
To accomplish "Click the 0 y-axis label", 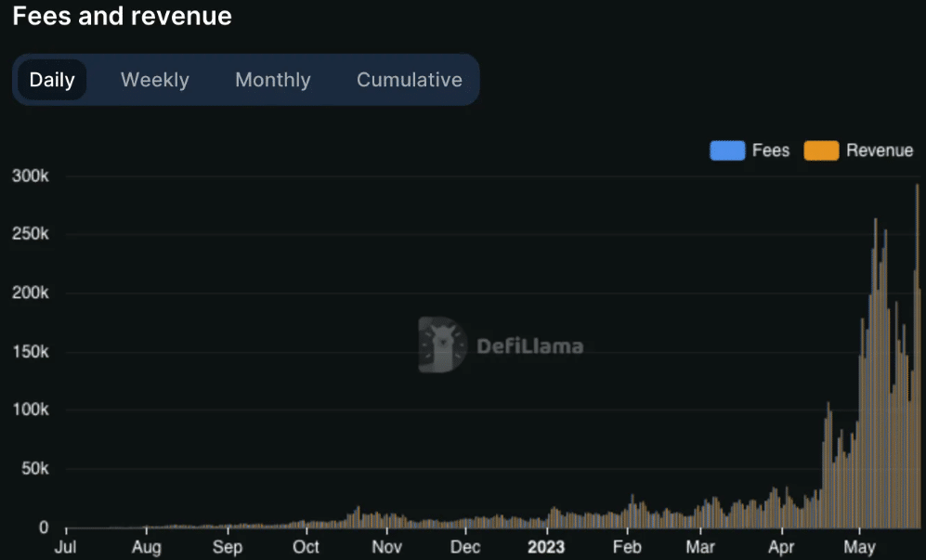I will [44, 527].
